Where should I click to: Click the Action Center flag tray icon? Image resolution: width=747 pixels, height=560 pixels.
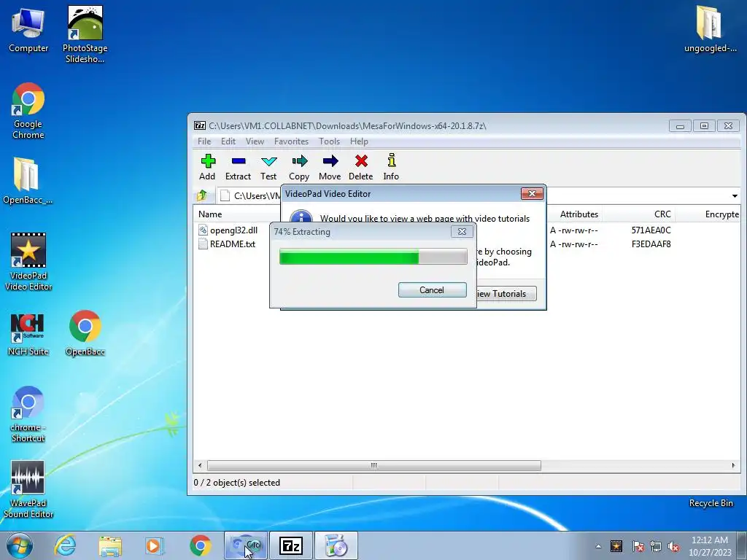pyautogui.click(x=638, y=547)
